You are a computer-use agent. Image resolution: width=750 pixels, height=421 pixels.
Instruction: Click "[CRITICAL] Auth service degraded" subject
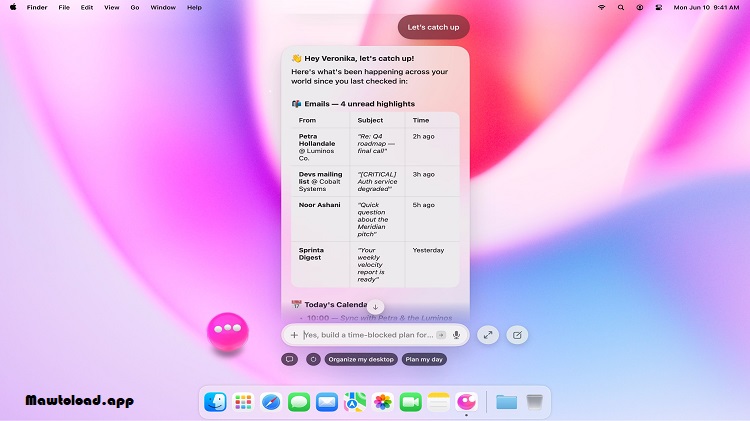click(x=377, y=182)
